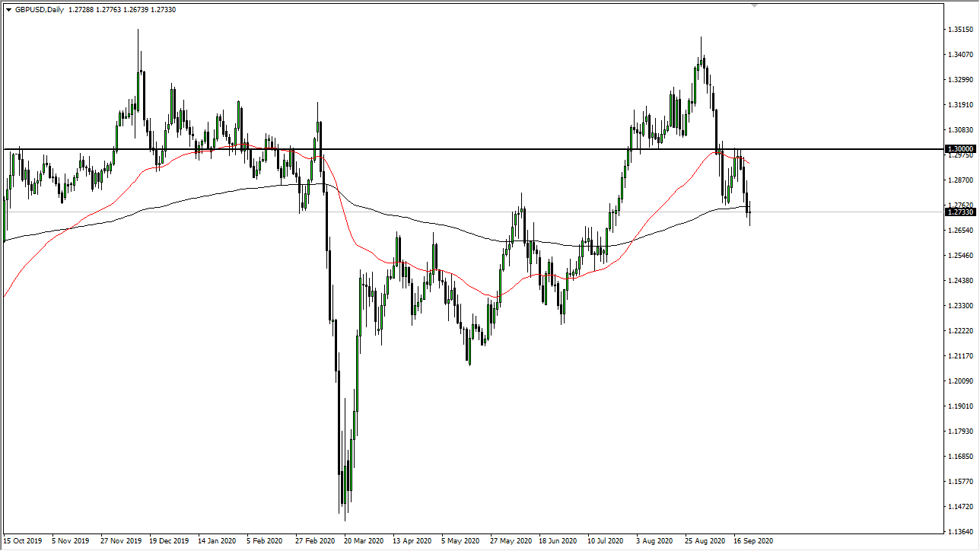The image size is (980, 551).
Task: Select the September peak candle near 1.35150
Action: [702, 53]
